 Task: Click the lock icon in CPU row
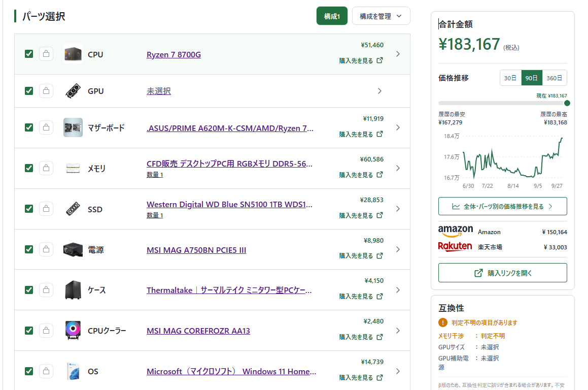(x=46, y=54)
